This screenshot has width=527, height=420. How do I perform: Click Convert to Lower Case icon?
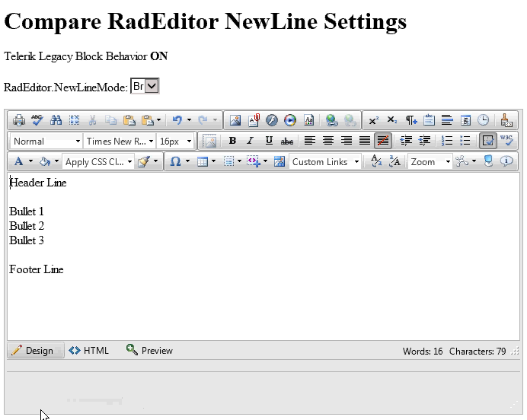pos(376,162)
